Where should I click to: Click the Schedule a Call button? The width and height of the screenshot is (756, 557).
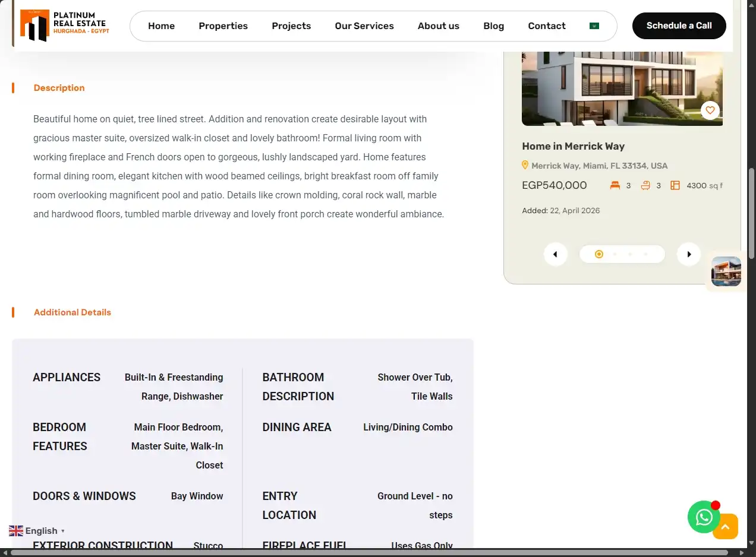tap(679, 26)
